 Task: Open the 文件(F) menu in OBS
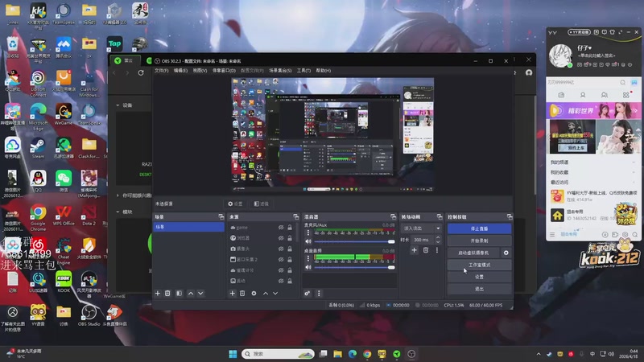pos(162,71)
